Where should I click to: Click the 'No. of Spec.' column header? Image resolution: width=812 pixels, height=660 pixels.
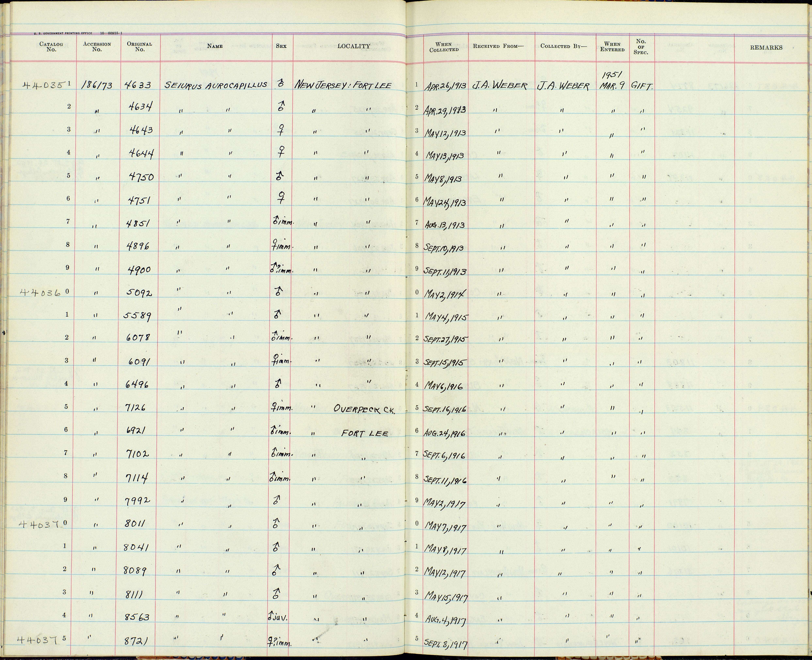click(641, 47)
